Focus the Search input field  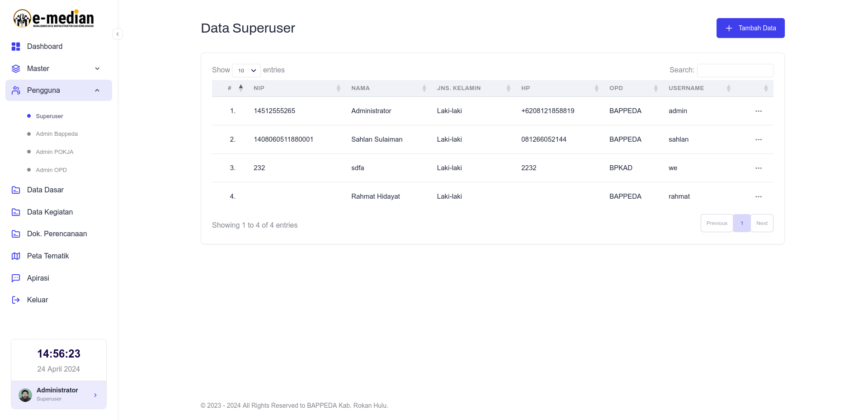click(x=735, y=71)
